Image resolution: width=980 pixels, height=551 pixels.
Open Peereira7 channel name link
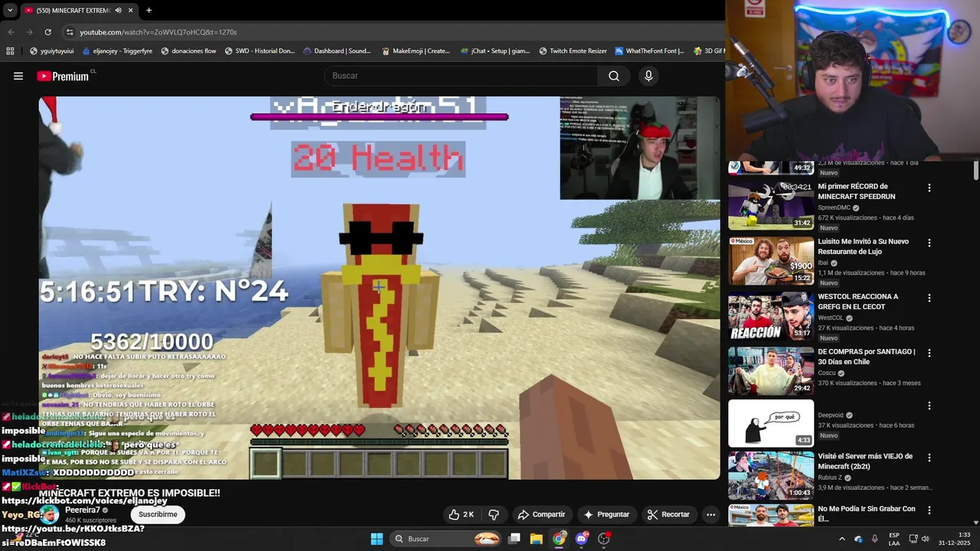[83, 510]
